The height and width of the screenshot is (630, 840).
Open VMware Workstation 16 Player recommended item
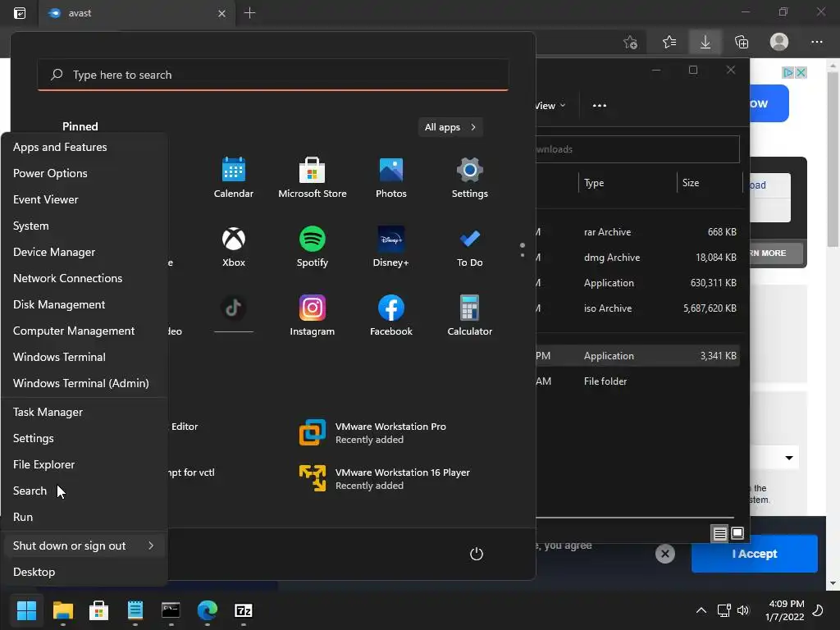click(384, 478)
